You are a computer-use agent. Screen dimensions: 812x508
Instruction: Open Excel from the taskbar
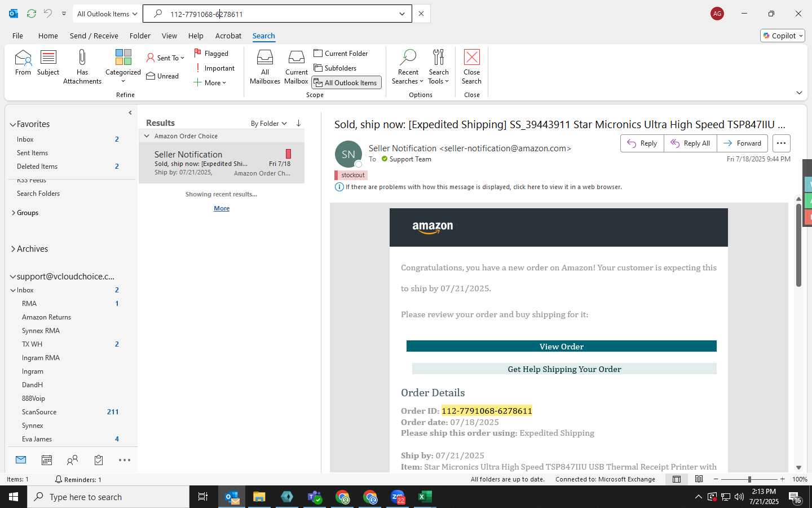click(x=425, y=497)
